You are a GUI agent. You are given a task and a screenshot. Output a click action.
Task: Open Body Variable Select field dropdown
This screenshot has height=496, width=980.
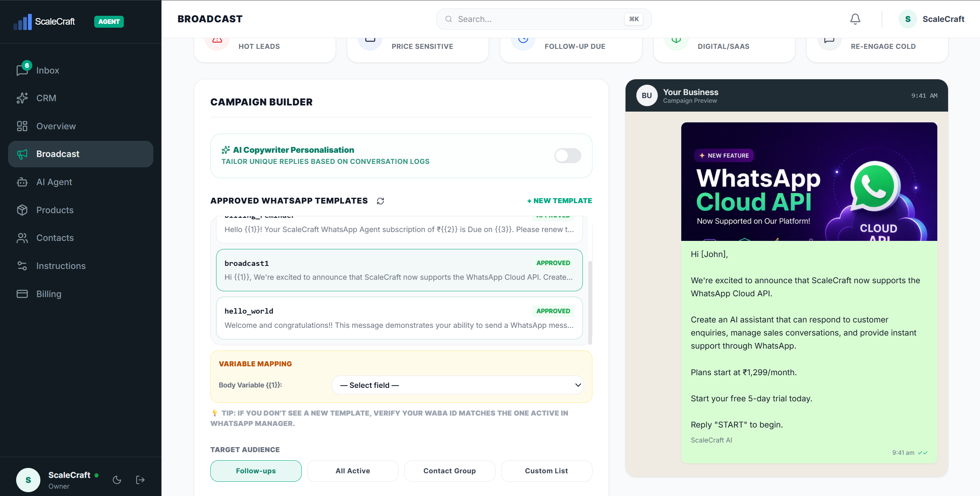point(458,385)
